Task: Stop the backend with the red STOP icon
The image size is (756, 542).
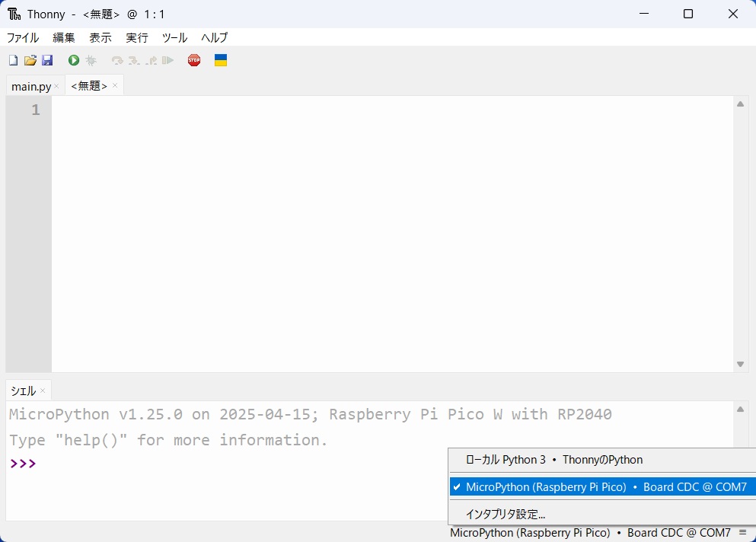Action: pos(194,60)
